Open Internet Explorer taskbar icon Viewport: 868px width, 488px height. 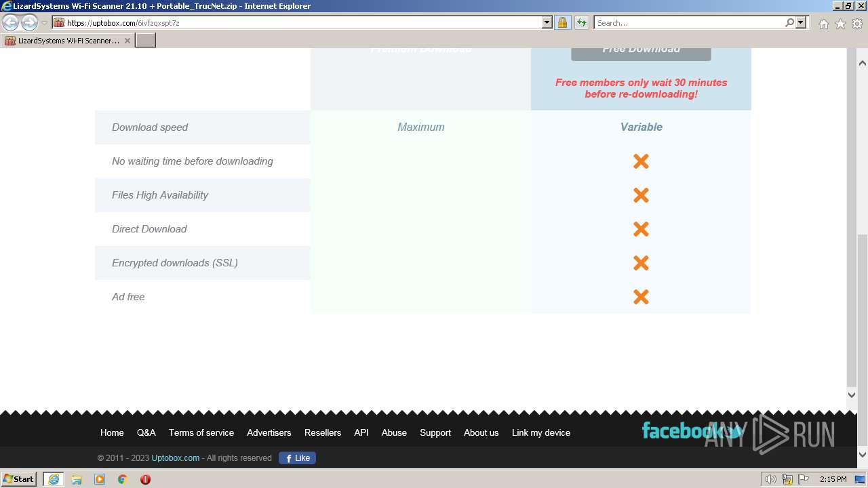(54, 479)
